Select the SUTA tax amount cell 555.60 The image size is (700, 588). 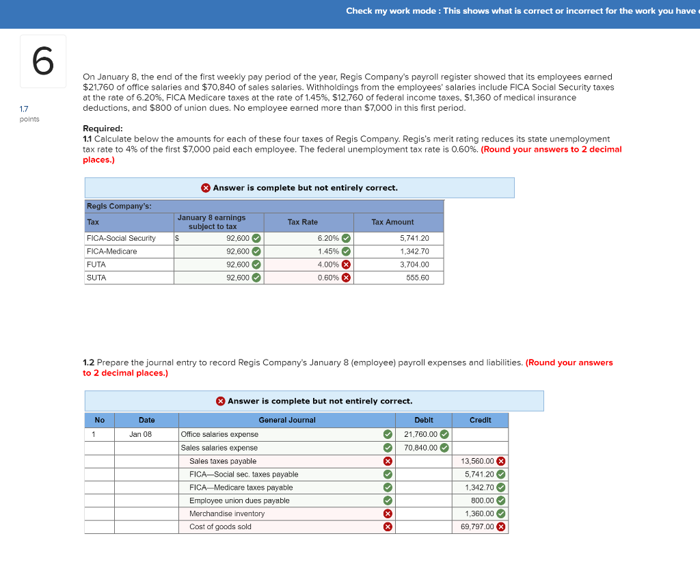399,278
